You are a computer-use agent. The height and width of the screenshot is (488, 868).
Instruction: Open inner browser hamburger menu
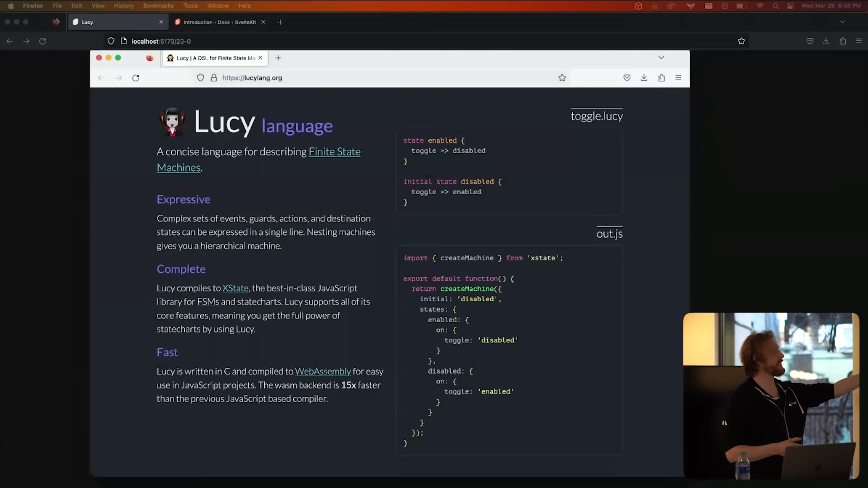pyautogui.click(x=678, y=78)
